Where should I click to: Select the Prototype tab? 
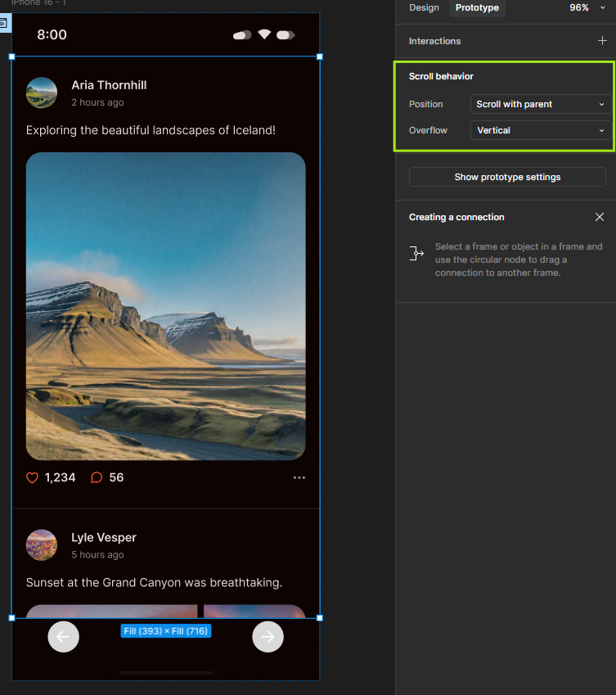477,7
